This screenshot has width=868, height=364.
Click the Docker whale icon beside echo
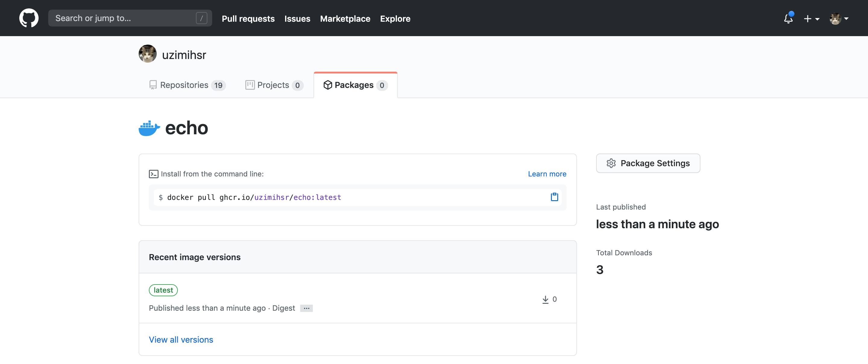click(x=149, y=128)
